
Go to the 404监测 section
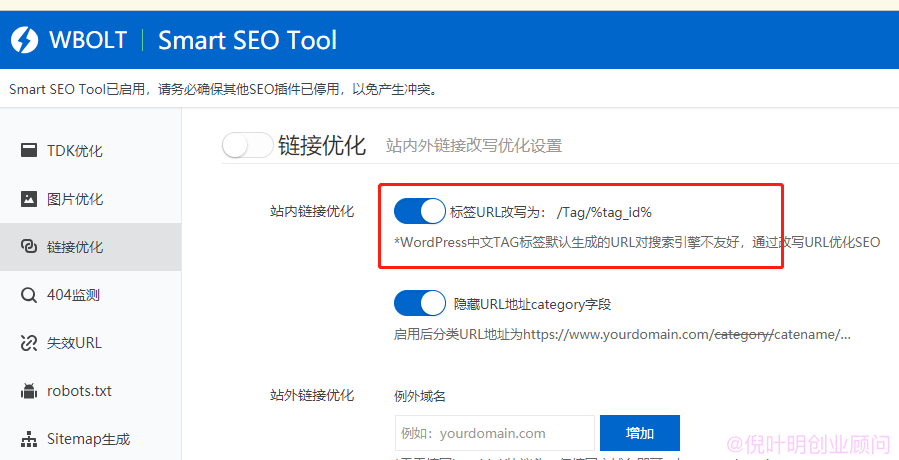pyautogui.click(x=91, y=295)
